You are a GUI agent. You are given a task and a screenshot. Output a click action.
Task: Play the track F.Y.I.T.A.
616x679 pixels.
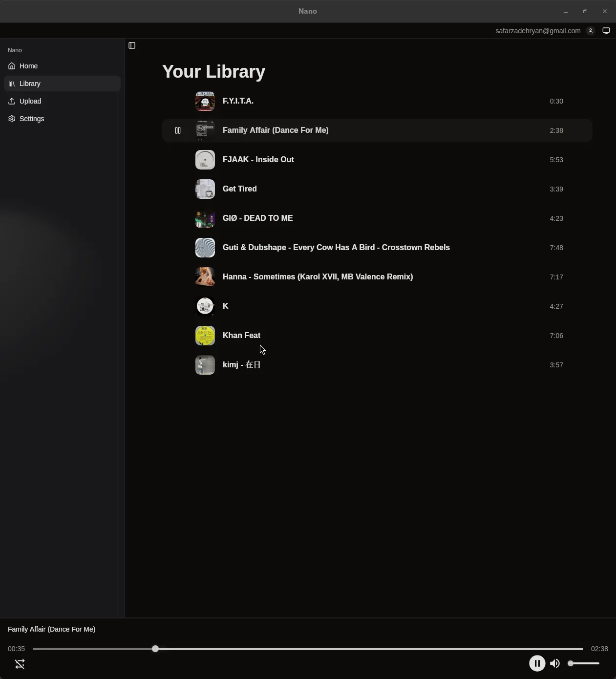coord(238,101)
